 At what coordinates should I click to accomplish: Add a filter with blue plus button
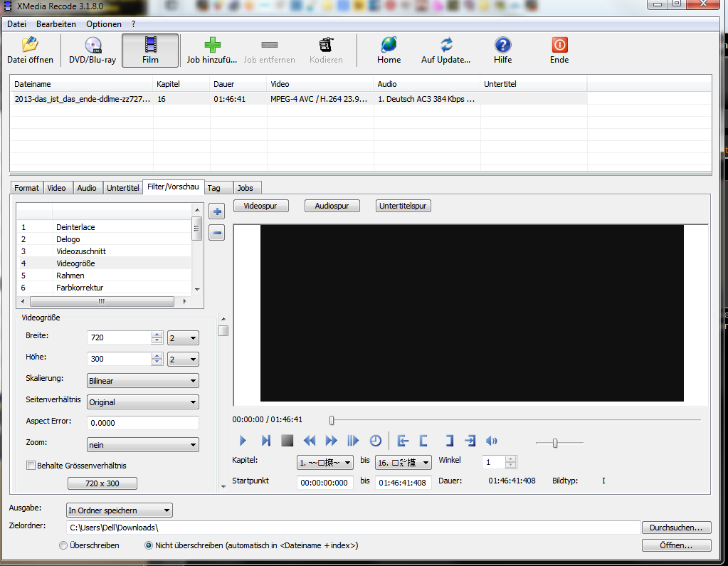217,211
